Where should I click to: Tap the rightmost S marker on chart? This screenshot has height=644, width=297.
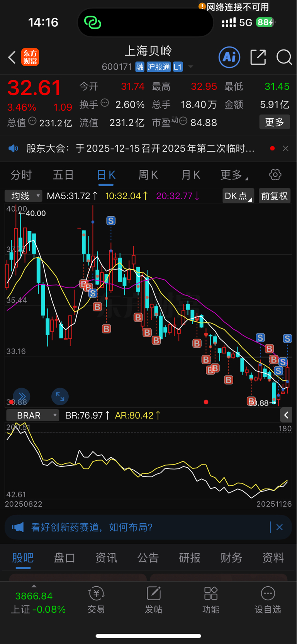[x=287, y=339]
